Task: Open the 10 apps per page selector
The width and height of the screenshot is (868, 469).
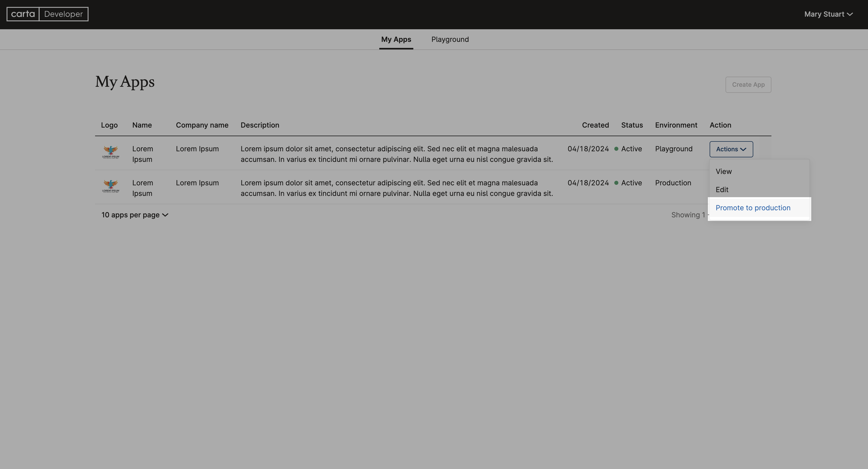Action: coord(135,215)
